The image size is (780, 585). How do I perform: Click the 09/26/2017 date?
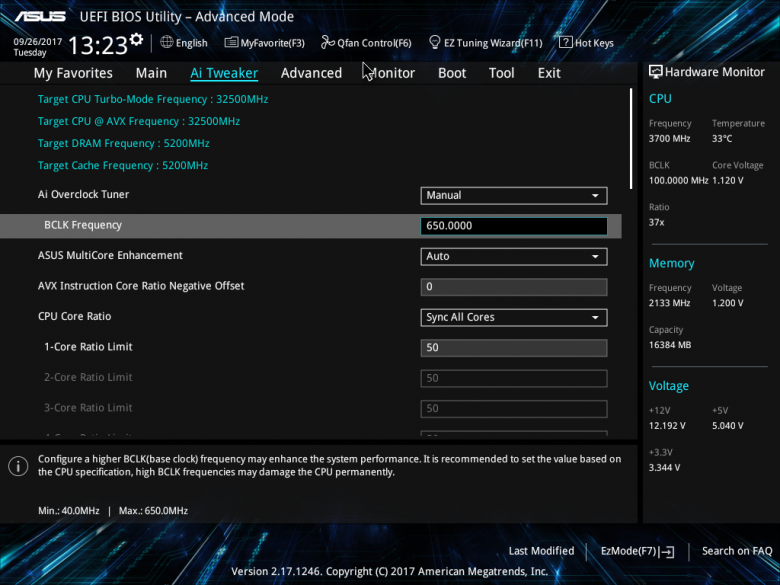(x=38, y=42)
